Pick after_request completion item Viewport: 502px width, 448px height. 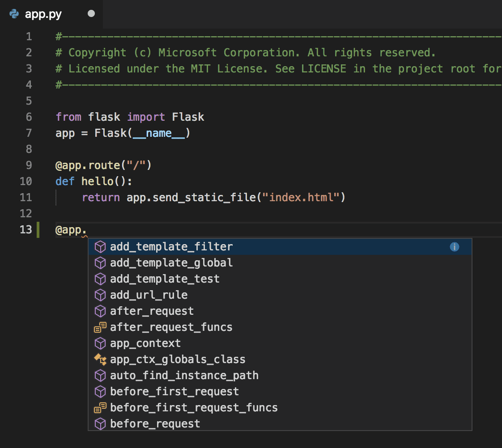(x=280, y=311)
